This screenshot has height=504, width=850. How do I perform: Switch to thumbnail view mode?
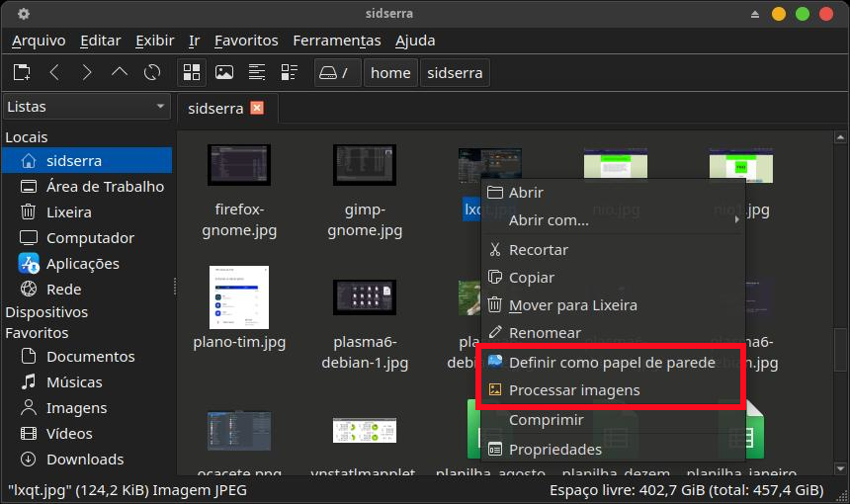coord(224,72)
